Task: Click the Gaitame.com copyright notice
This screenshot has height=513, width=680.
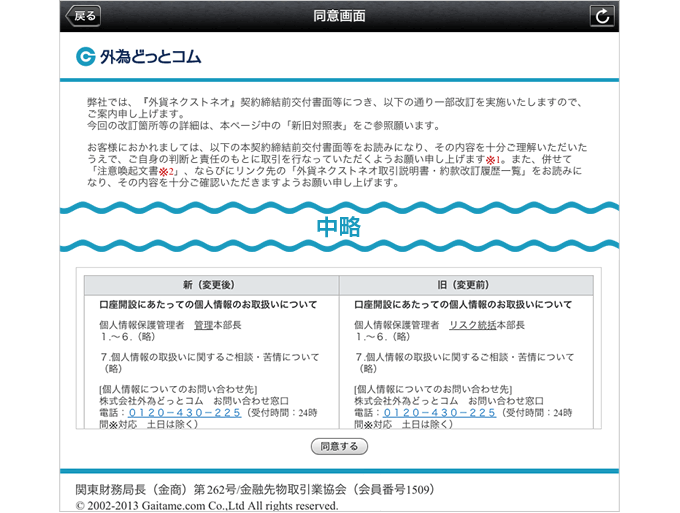Action: click(207, 506)
